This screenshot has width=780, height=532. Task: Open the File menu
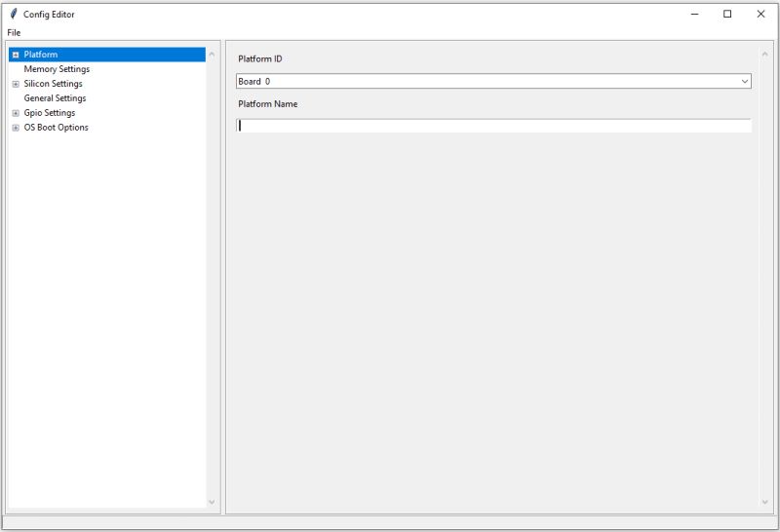tap(14, 33)
